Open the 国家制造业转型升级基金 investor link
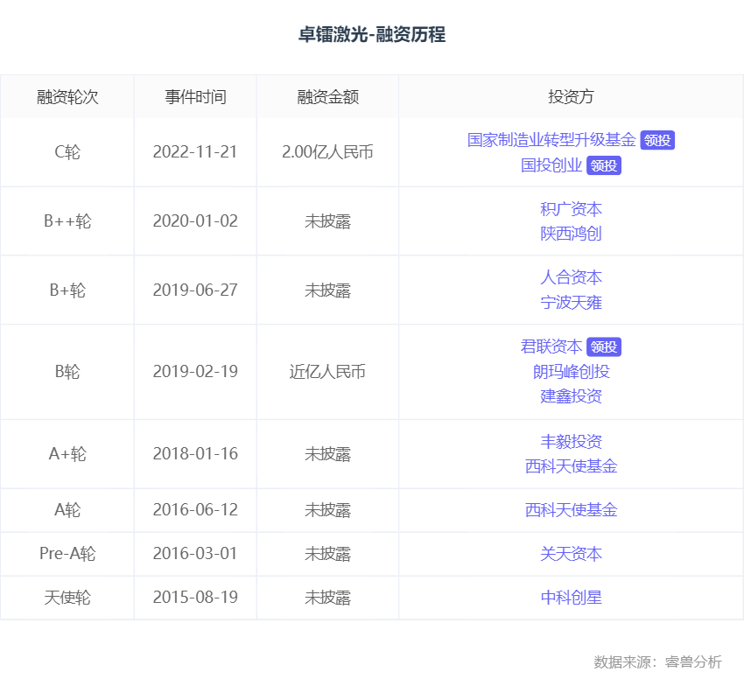The width and height of the screenshot is (744, 700). pos(551,140)
